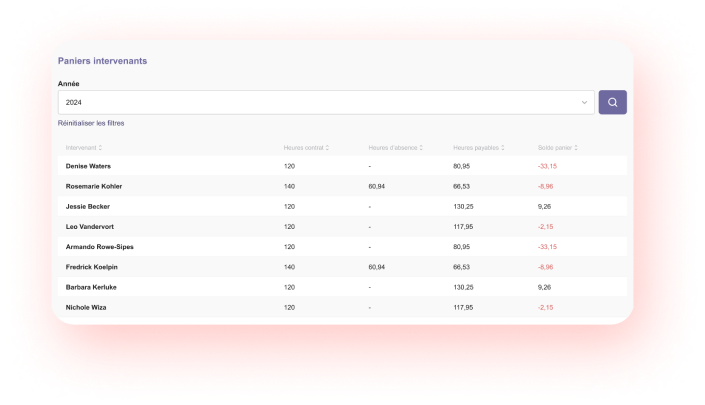Screen dimensions: 705x405
Task: Click the Année field showing 2024
Action: [x=320, y=102]
